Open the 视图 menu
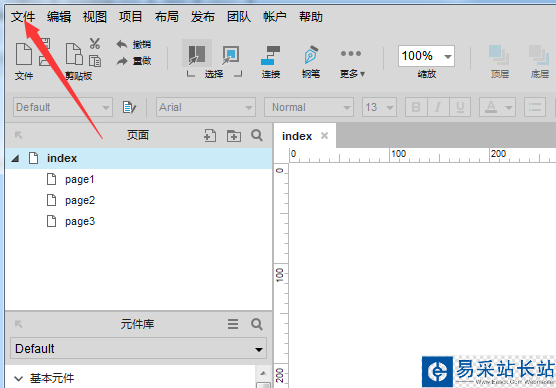Image resolution: width=556 pixels, height=388 pixels. click(x=95, y=17)
